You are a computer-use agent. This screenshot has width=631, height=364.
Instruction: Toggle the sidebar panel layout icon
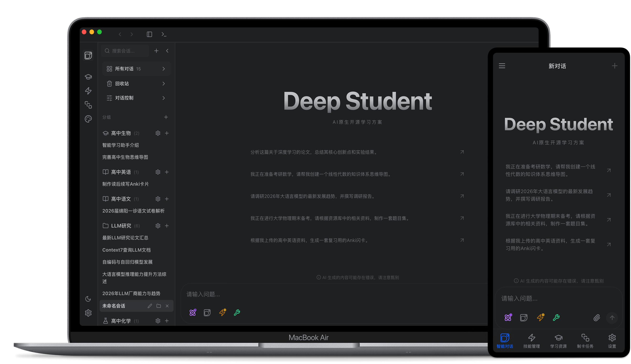click(x=149, y=34)
